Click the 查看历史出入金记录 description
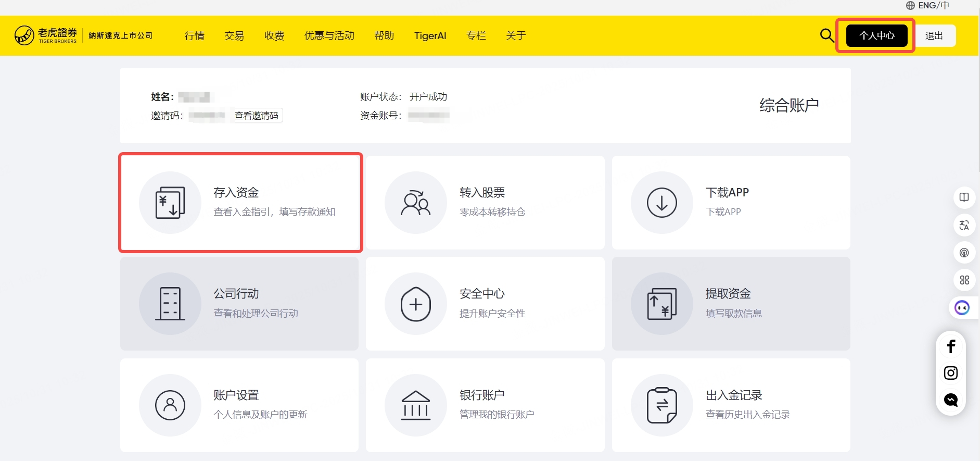Image resolution: width=980 pixels, height=461 pixels. [x=748, y=415]
